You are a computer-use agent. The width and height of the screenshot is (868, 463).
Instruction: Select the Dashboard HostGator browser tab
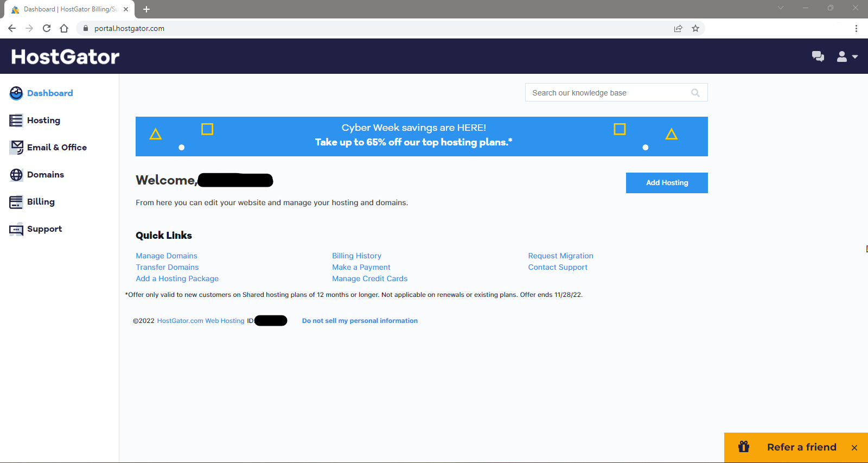click(x=68, y=9)
